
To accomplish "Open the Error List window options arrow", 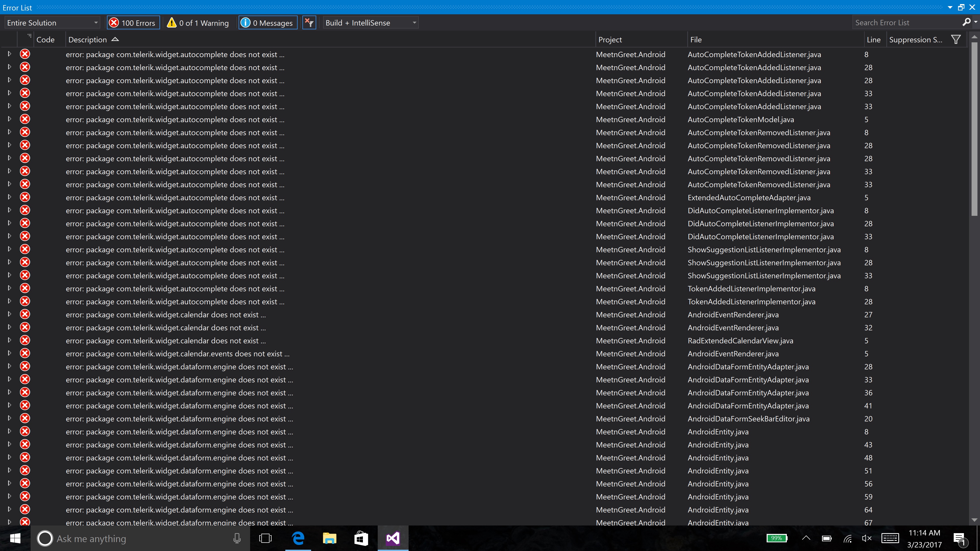I will pos(950,8).
